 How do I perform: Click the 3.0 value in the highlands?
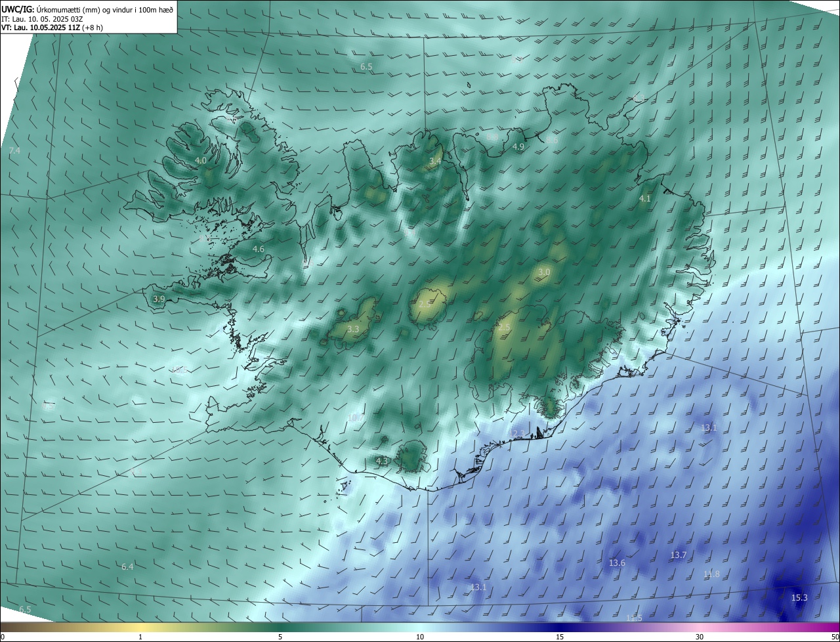click(x=544, y=272)
